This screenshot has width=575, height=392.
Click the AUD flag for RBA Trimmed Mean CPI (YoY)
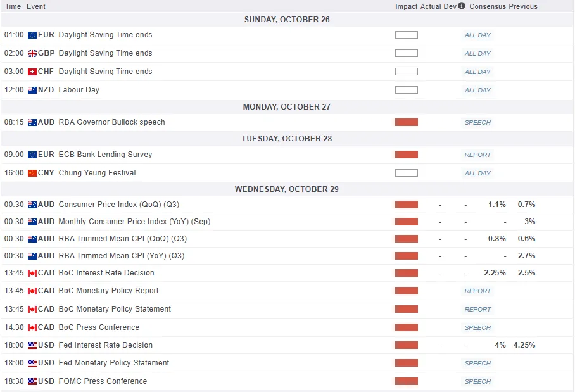[x=32, y=256]
